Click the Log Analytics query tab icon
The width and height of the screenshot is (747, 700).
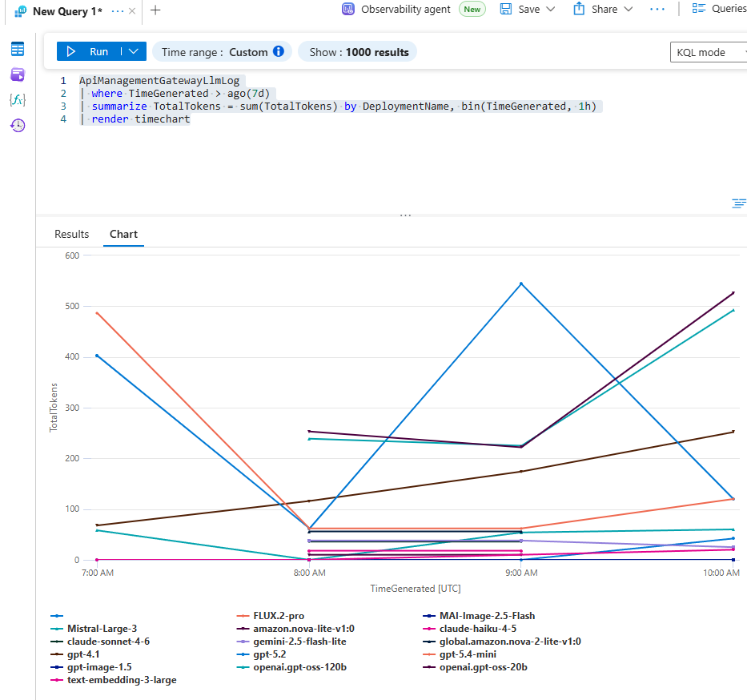click(x=20, y=11)
